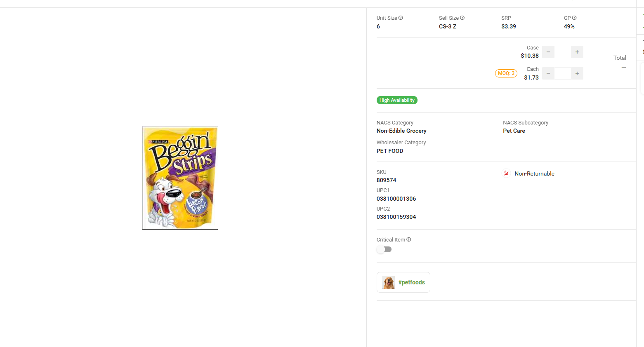The height and width of the screenshot is (347, 644).
Task: Focus the Case quantity input field
Action: pyautogui.click(x=563, y=52)
